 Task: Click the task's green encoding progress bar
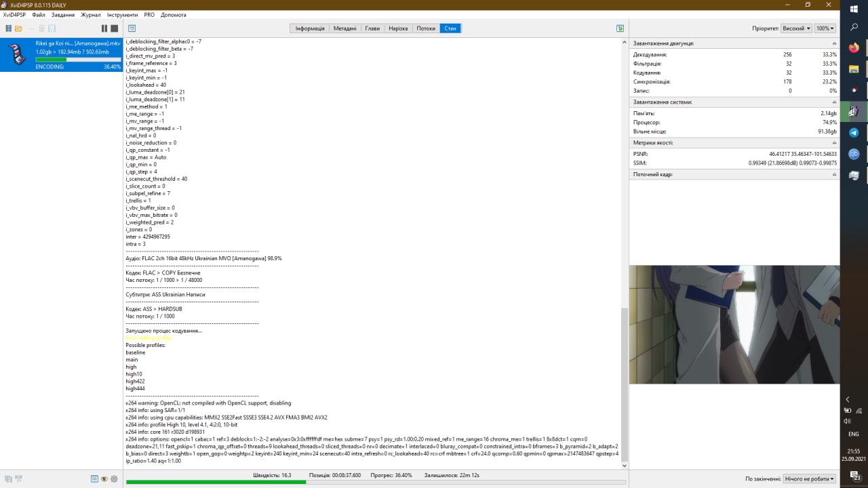[x=78, y=60]
